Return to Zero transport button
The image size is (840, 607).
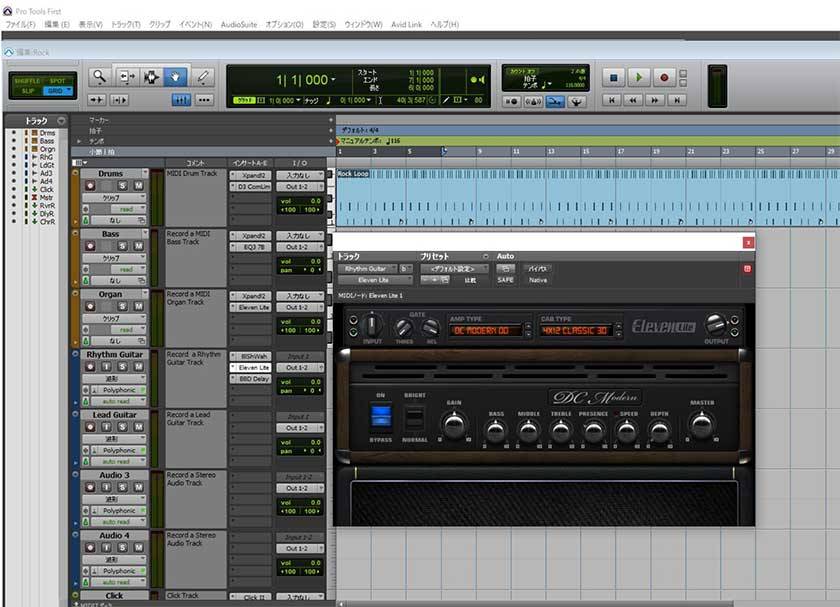[x=612, y=100]
